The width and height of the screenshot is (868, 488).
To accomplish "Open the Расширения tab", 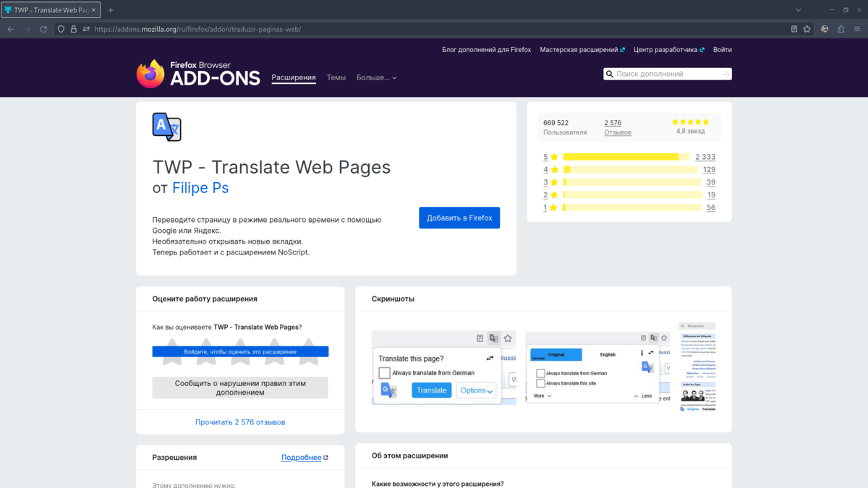I will (x=294, y=77).
